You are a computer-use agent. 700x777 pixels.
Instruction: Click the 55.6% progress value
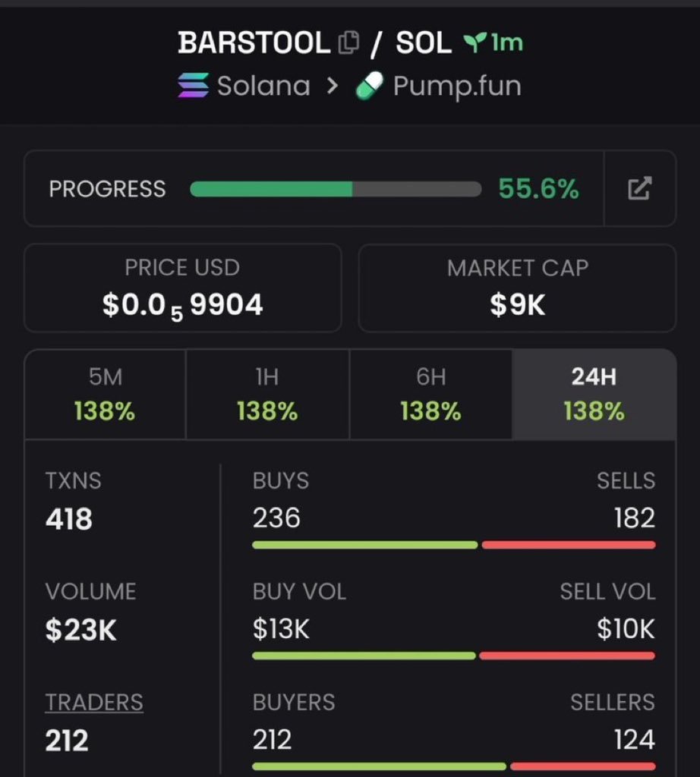539,189
